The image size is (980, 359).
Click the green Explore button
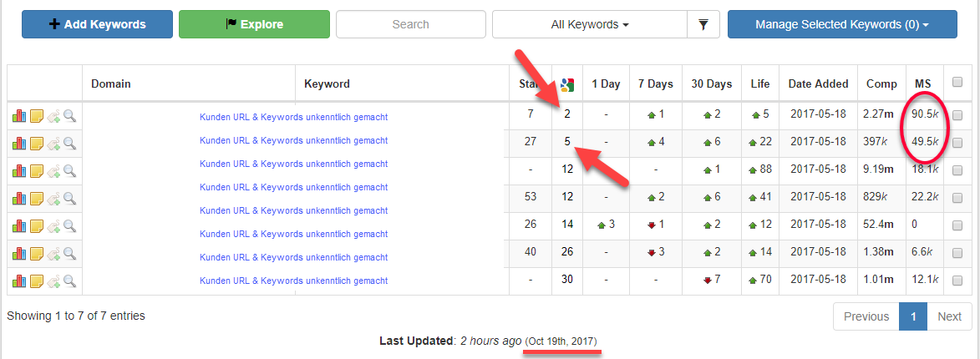pos(254,24)
